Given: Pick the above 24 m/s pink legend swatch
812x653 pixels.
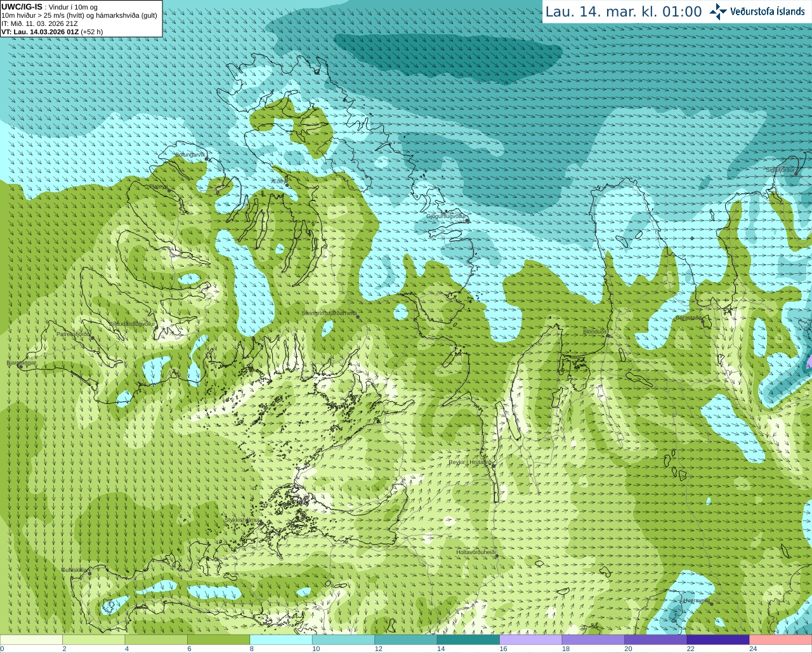Looking at the screenshot, I should point(781,640).
